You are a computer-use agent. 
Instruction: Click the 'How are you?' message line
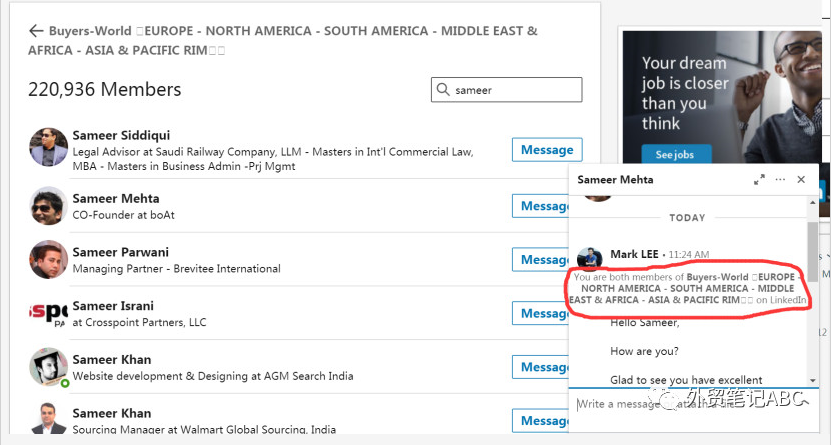[x=644, y=351]
